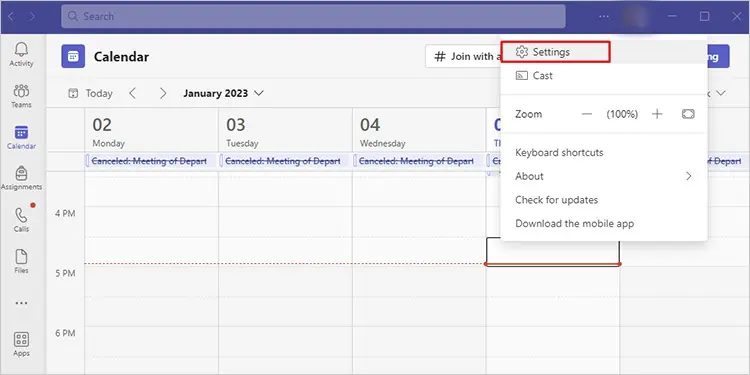Open the profile picture menu
Screen dimensions: 750x375
click(635, 16)
